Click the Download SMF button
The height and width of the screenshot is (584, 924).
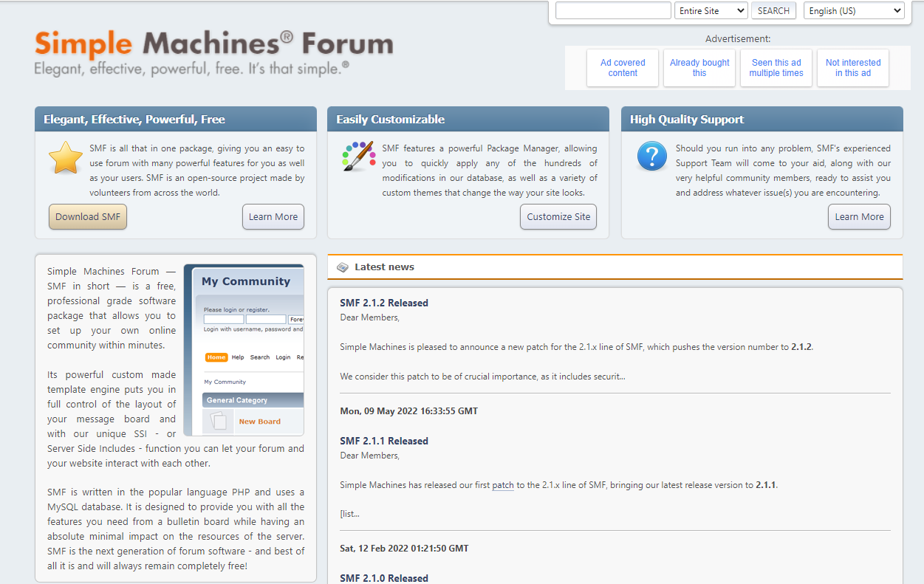(x=88, y=217)
